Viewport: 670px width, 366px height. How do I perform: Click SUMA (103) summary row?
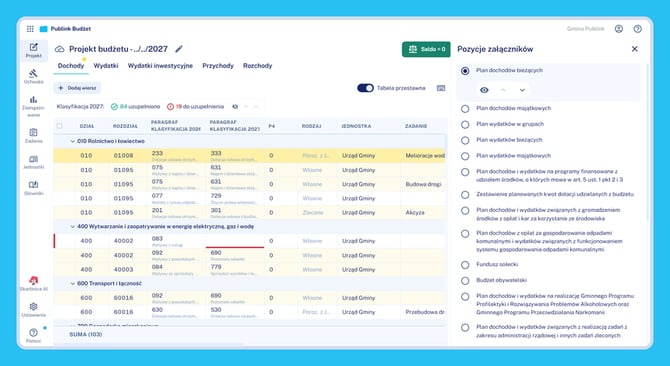(250, 334)
